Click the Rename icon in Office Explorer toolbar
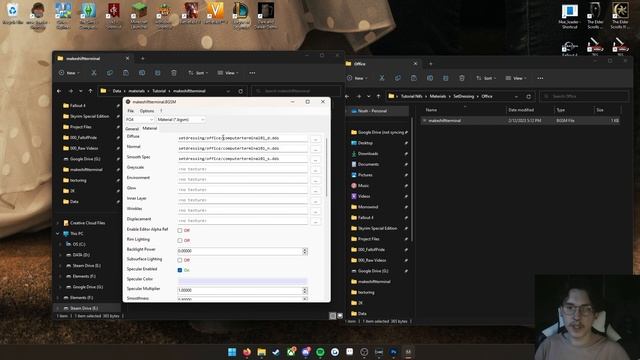 [x=430, y=78]
